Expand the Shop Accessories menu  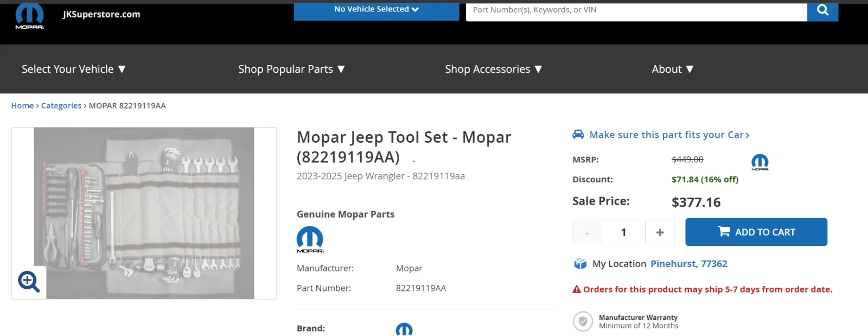(x=493, y=69)
